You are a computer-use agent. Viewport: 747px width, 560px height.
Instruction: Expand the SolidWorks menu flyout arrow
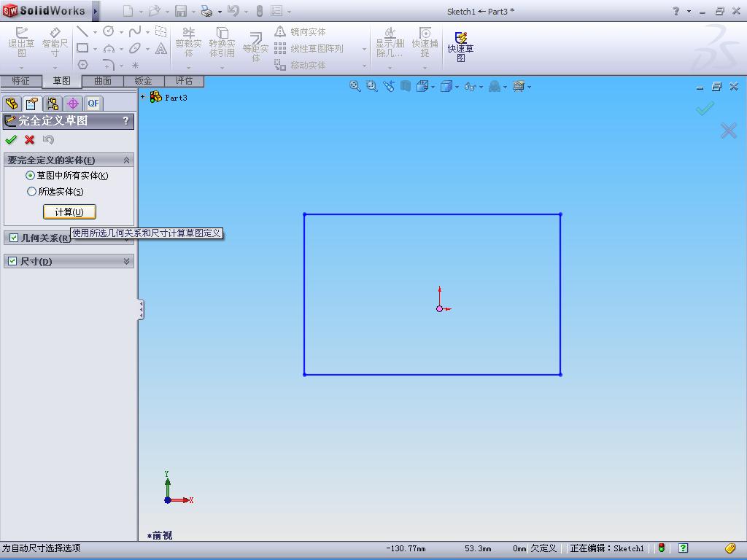tap(96, 11)
